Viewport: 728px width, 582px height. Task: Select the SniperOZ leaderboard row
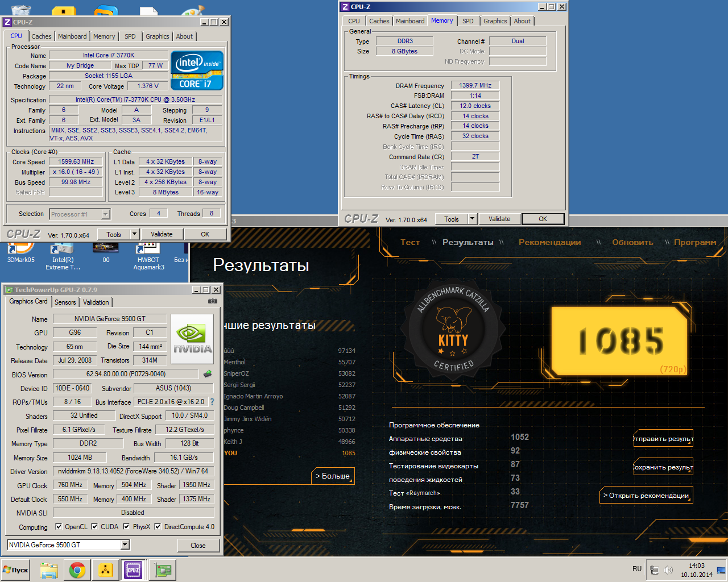[289, 373]
